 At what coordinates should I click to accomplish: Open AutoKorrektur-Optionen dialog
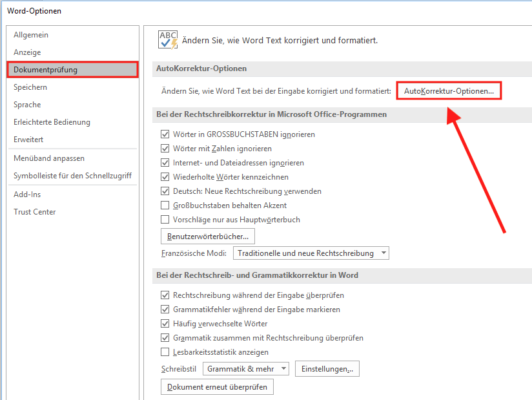tap(449, 92)
